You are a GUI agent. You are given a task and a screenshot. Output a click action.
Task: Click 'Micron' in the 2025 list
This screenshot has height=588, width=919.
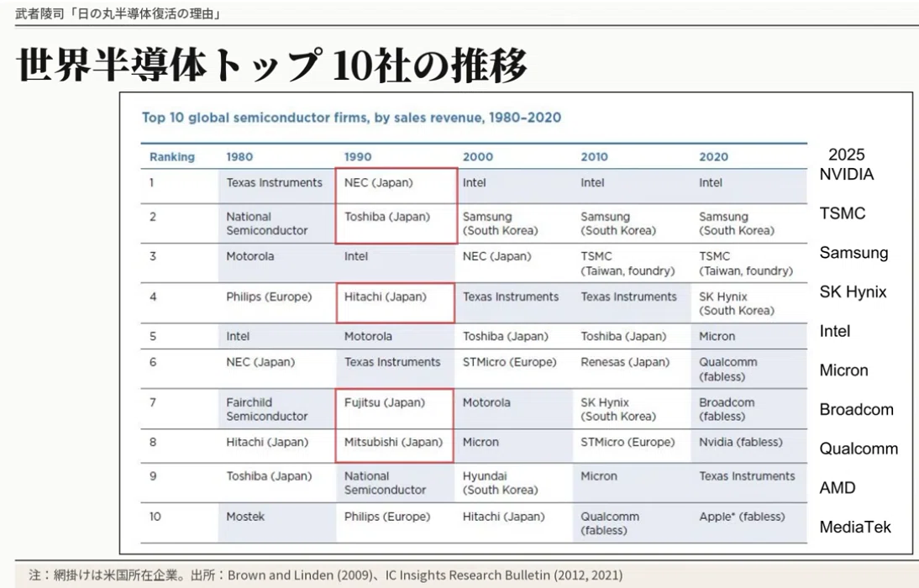pos(843,370)
